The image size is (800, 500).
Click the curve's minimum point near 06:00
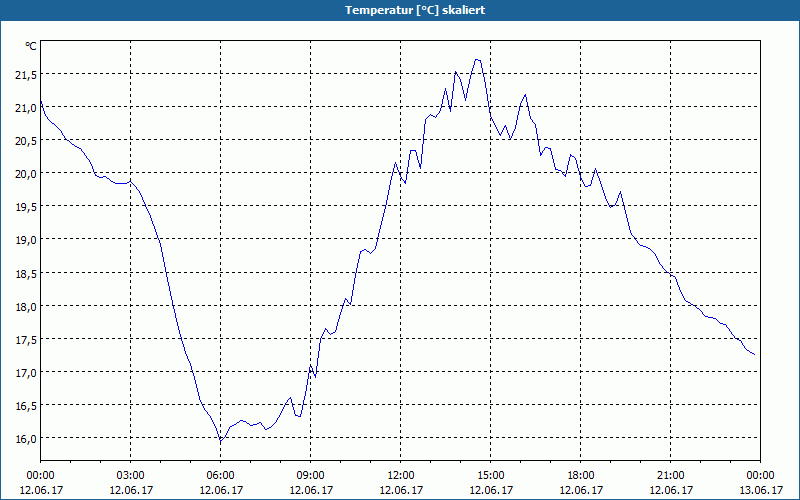(220, 440)
